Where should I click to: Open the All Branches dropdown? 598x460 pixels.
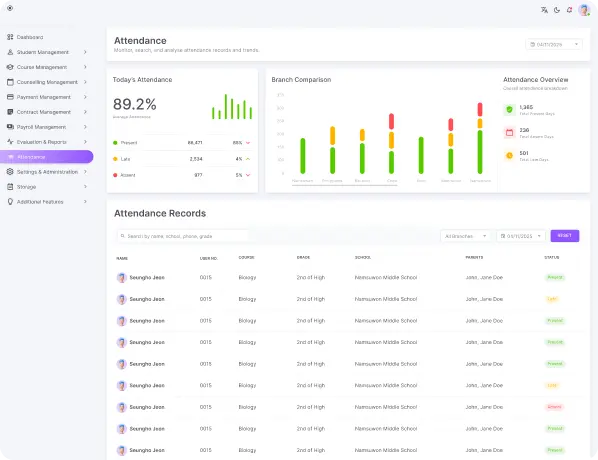coord(466,236)
